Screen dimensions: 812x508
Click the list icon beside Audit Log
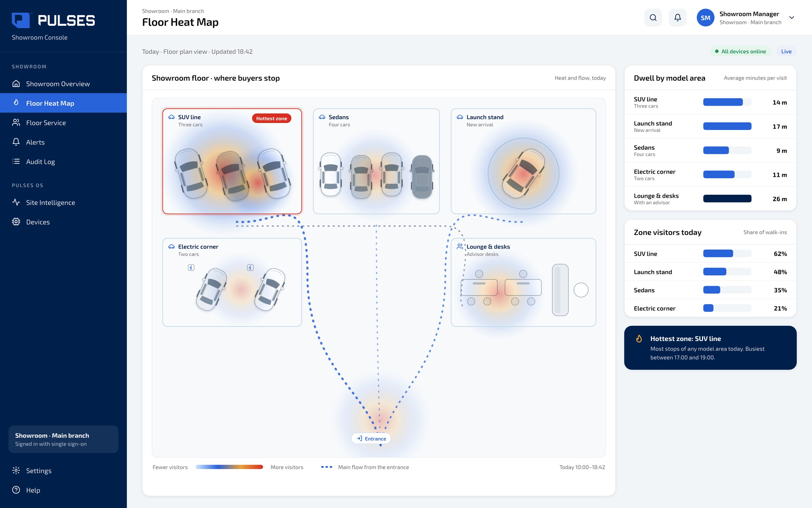[16, 162]
